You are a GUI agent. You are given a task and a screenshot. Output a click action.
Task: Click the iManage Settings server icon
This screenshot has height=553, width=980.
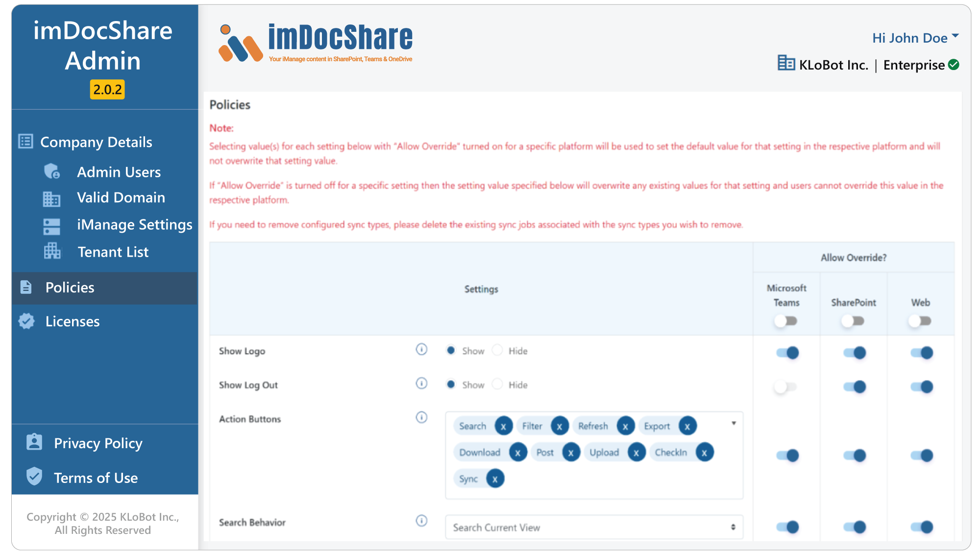tap(52, 226)
